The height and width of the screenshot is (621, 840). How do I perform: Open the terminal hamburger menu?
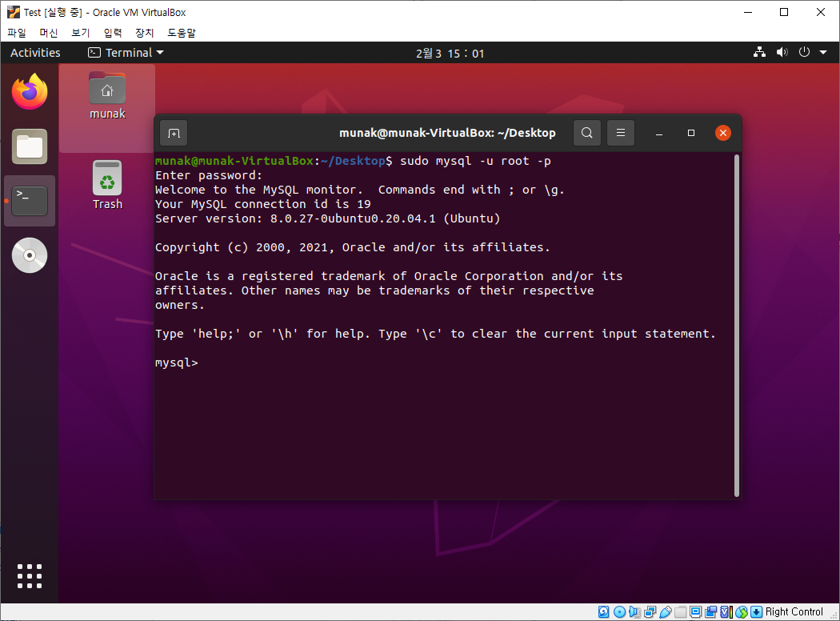[x=621, y=133]
